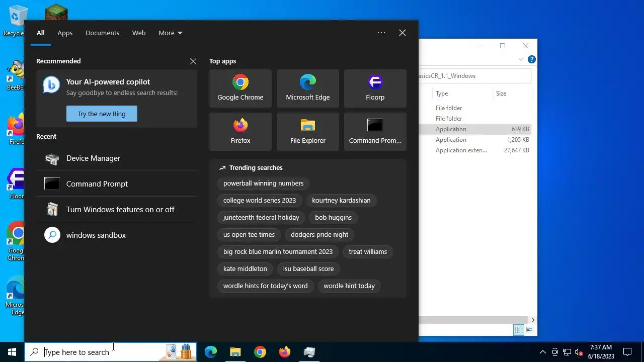Open Explorer help question mark icon
Screen dimensions: 644x362
pos(531,59)
